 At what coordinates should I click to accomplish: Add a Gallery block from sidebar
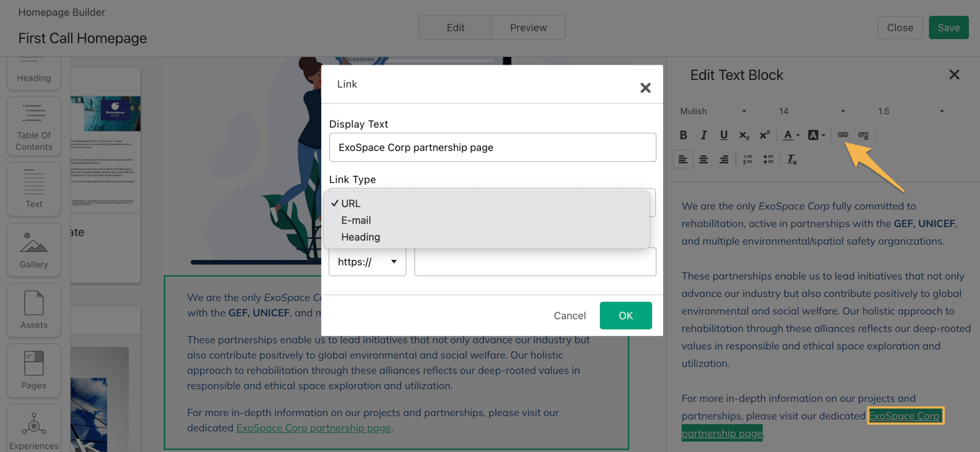pyautogui.click(x=34, y=250)
